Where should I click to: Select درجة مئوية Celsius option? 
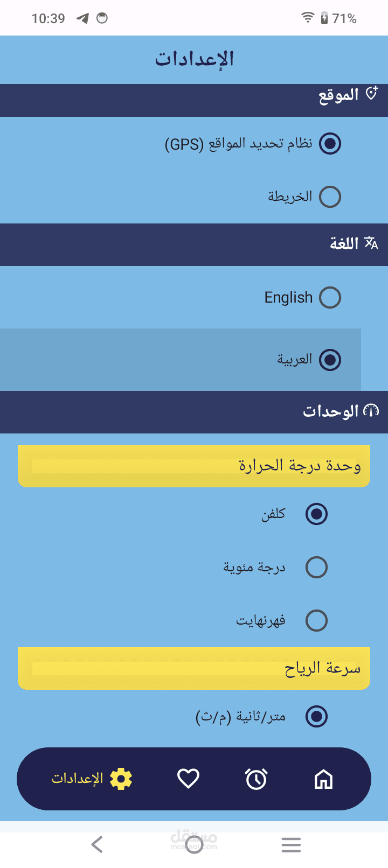pos(316,567)
